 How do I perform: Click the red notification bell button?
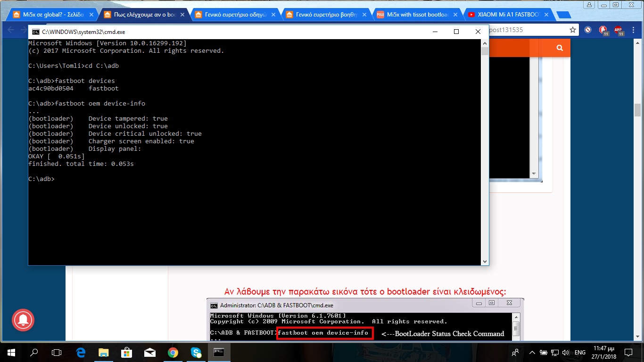coord(23,321)
